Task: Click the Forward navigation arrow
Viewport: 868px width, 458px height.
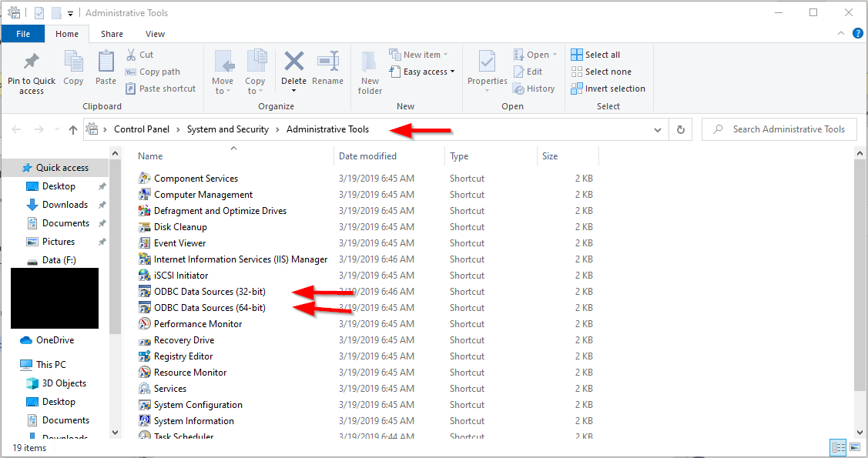Action: click(x=39, y=129)
